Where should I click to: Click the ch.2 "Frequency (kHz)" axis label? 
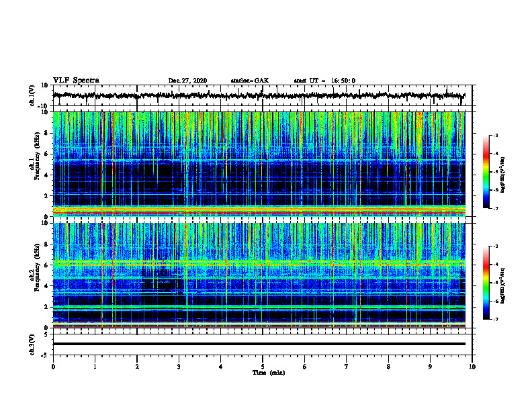click(36, 267)
